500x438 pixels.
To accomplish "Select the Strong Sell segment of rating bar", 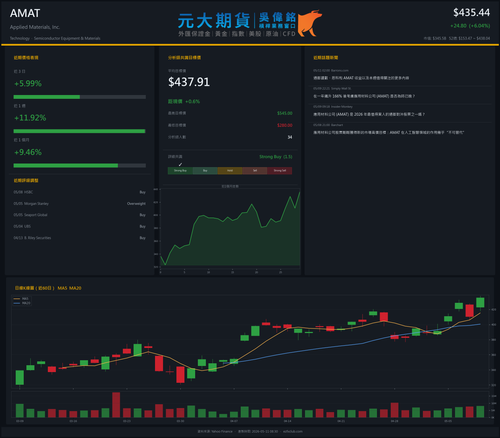I will coord(280,171).
